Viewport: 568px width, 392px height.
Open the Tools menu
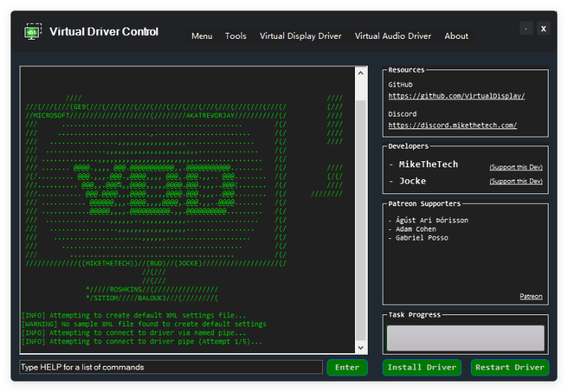(235, 36)
